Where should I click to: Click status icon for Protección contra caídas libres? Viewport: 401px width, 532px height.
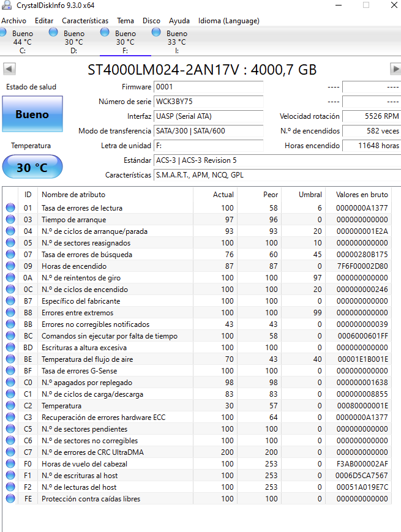coord(10,498)
